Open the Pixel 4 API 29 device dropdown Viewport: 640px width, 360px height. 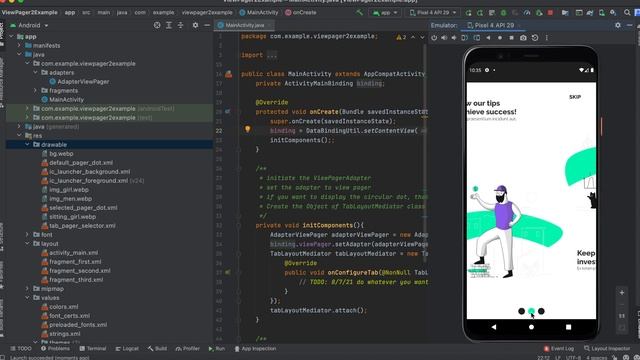(x=433, y=13)
